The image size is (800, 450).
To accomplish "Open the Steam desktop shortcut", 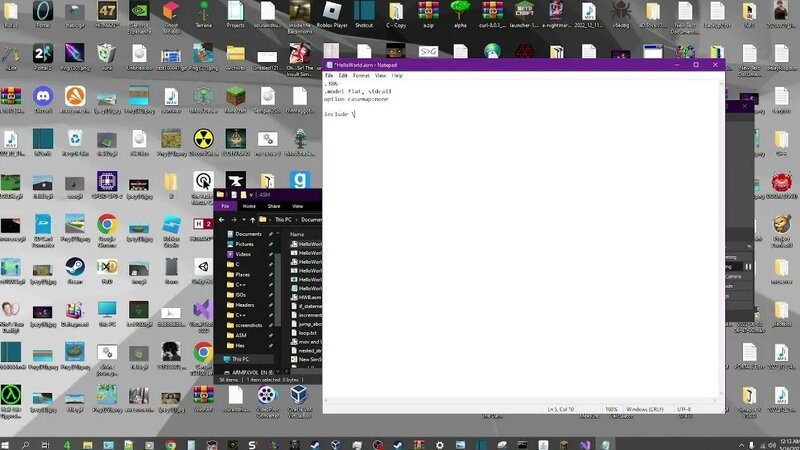I will click(75, 270).
